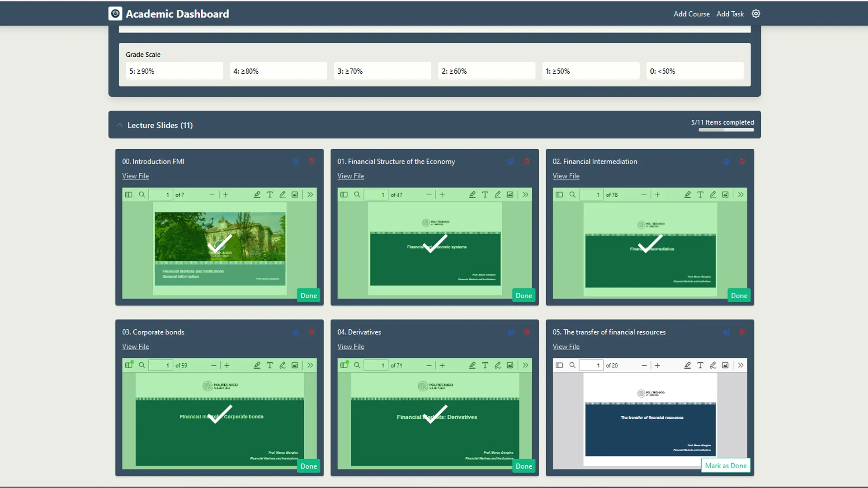The height and width of the screenshot is (488, 868).
Task: Click the insert image icon in the 03 Corporate bonds viewer
Action: click(x=294, y=365)
